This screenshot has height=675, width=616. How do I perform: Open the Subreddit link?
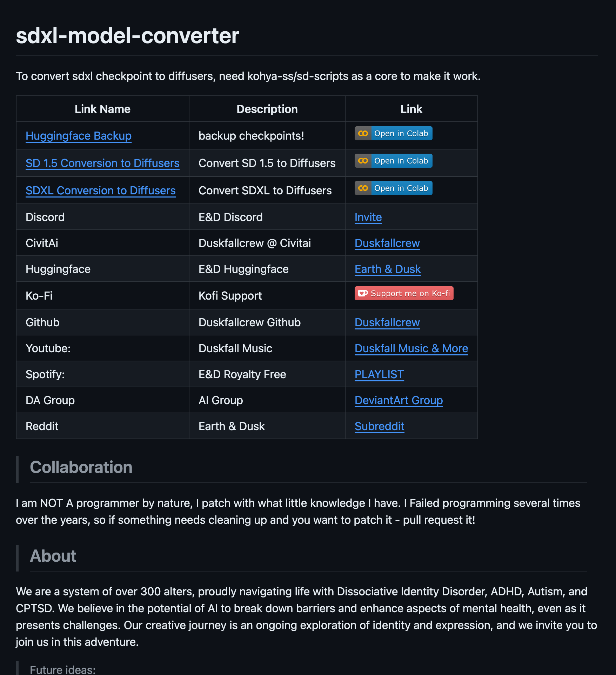point(379,426)
